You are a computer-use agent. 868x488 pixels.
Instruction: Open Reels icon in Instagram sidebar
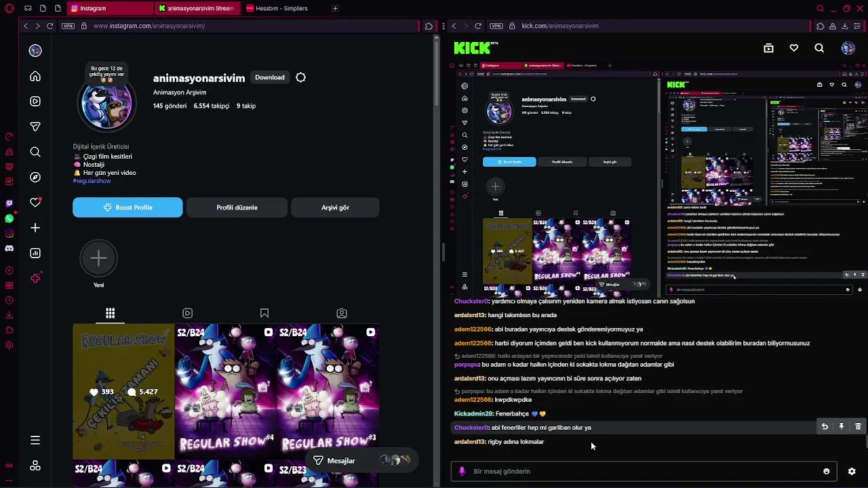(35, 102)
